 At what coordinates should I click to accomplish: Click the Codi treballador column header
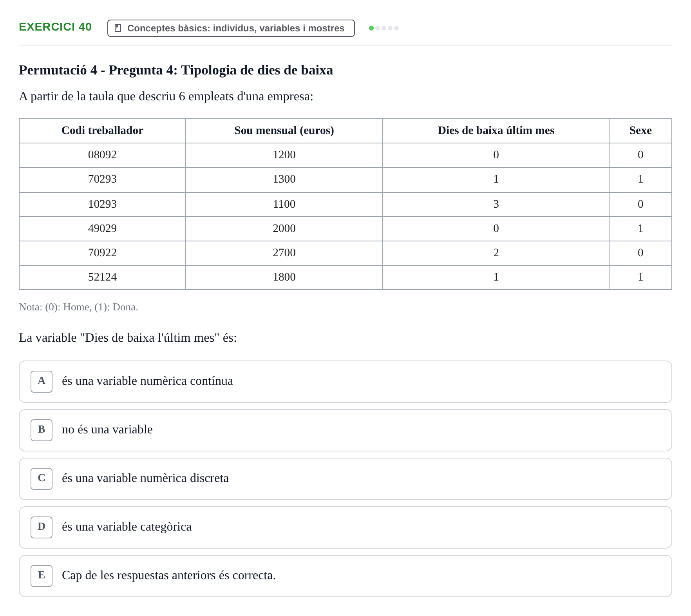102,131
